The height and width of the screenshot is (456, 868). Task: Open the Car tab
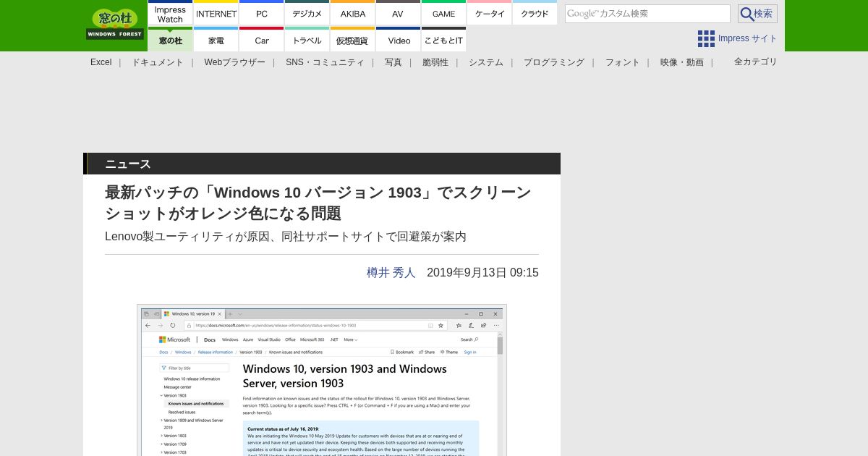point(261,39)
